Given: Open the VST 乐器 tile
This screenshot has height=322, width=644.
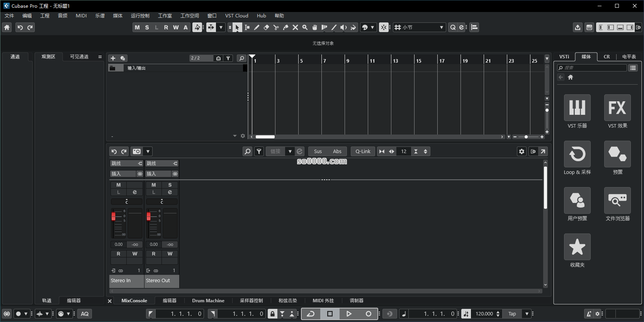Looking at the screenshot, I should tap(577, 108).
